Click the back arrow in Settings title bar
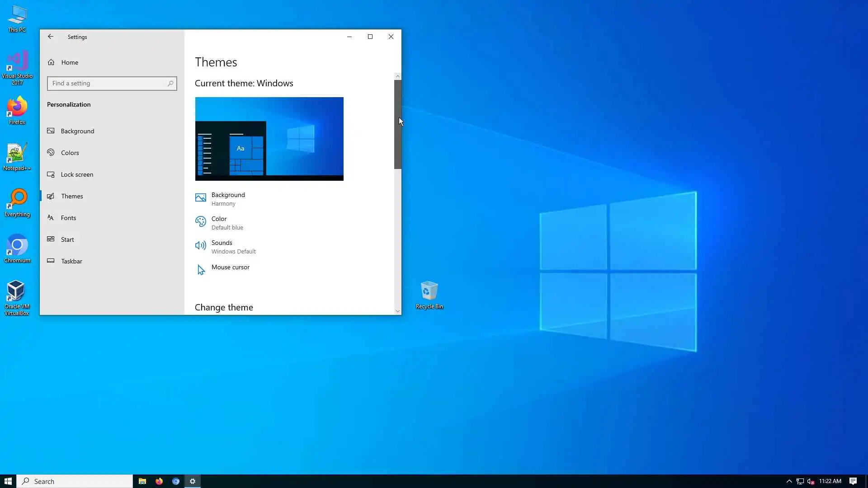The image size is (868, 488). (x=51, y=37)
